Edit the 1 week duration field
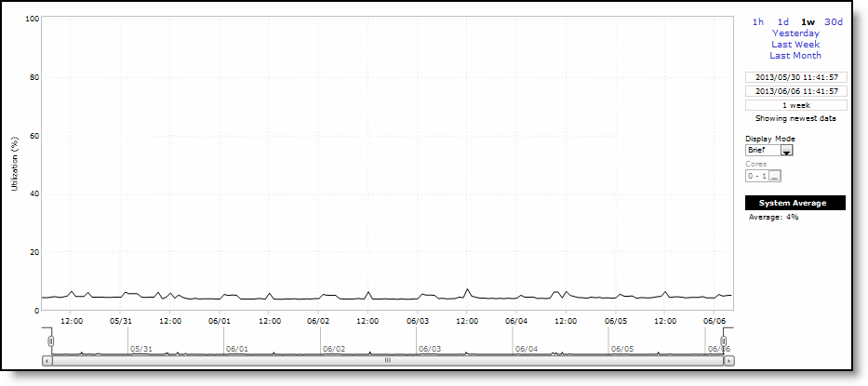This screenshot has width=868, height=386. pyautogui.click(x=796, y=105)
